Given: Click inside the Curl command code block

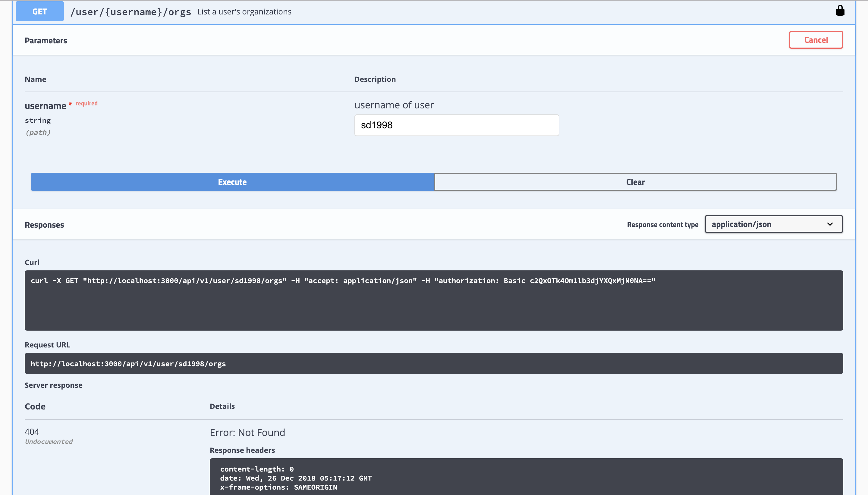Looking at the screenshot, I should 433,300.
